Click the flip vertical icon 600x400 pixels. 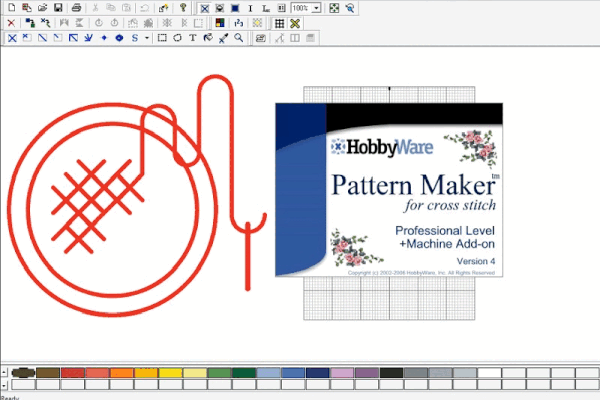(x=79, y=23)
